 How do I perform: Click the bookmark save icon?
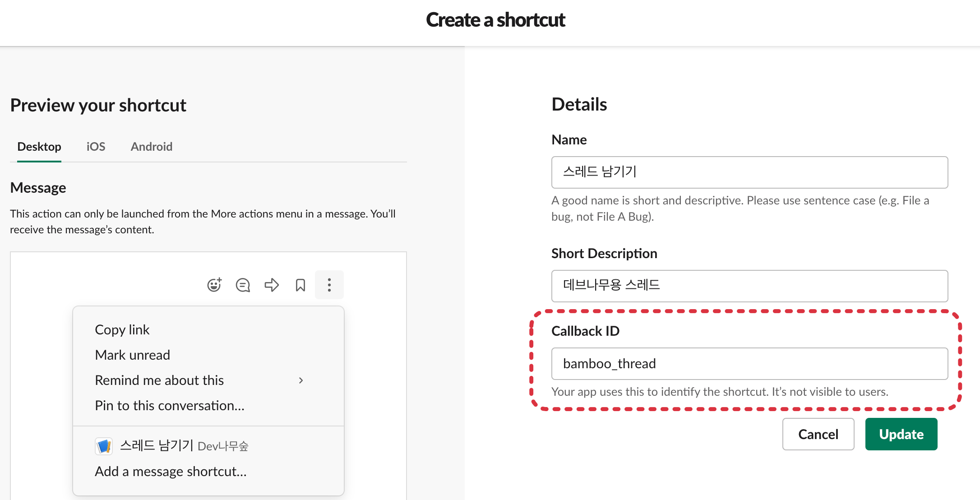click(x=300, y=285)
